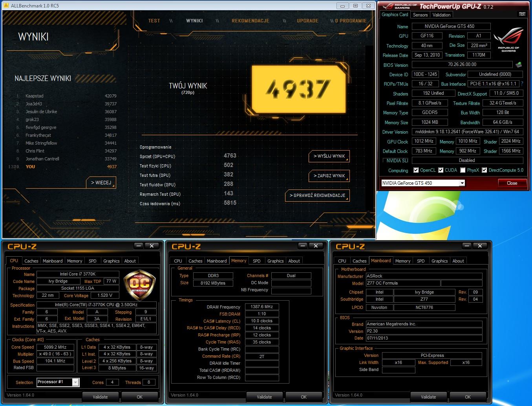Screen dimensions: 532x406
Task: Open the UPGRADE section
Action: click(x=307, y=21)
